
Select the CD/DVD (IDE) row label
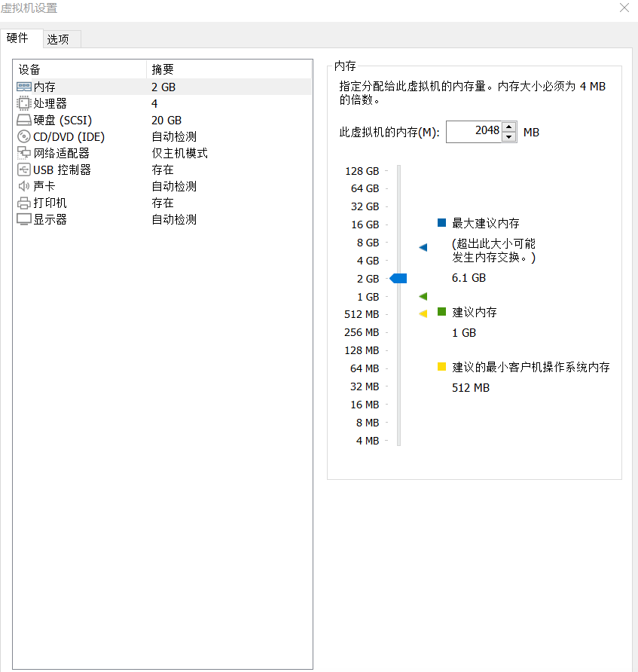coord(69,136)
